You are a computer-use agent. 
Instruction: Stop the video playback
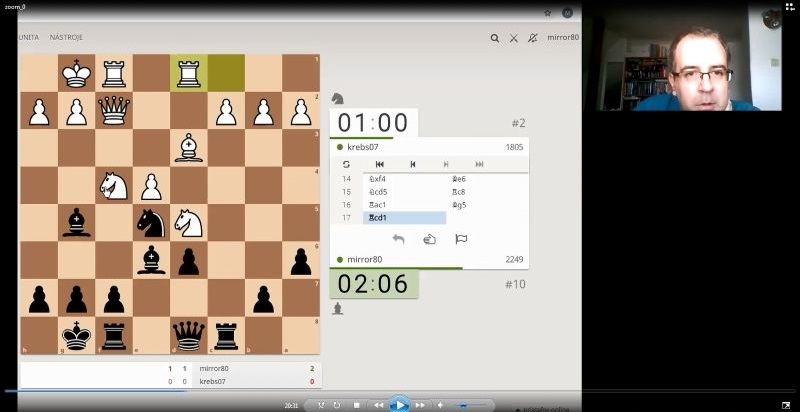(357, 405)
